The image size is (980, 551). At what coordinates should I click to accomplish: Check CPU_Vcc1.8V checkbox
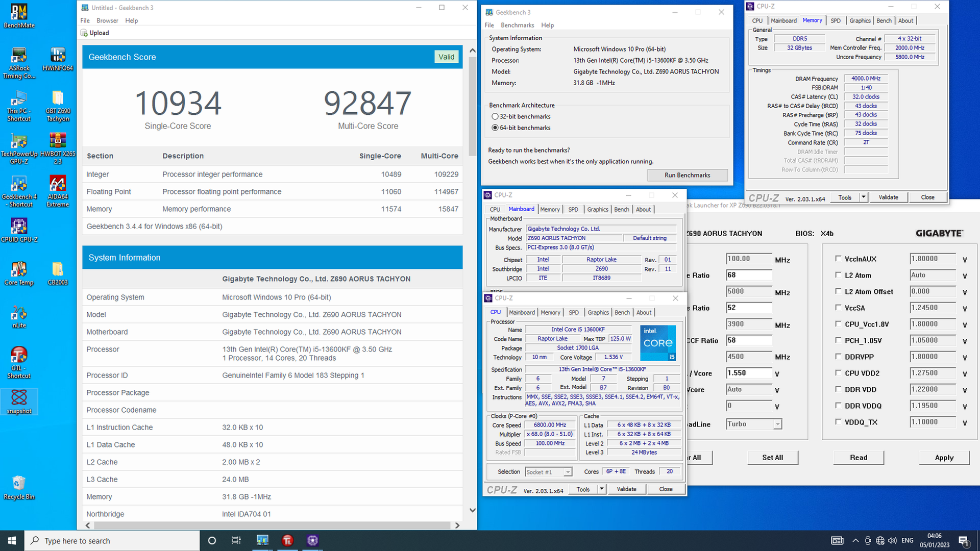[838, 323]
